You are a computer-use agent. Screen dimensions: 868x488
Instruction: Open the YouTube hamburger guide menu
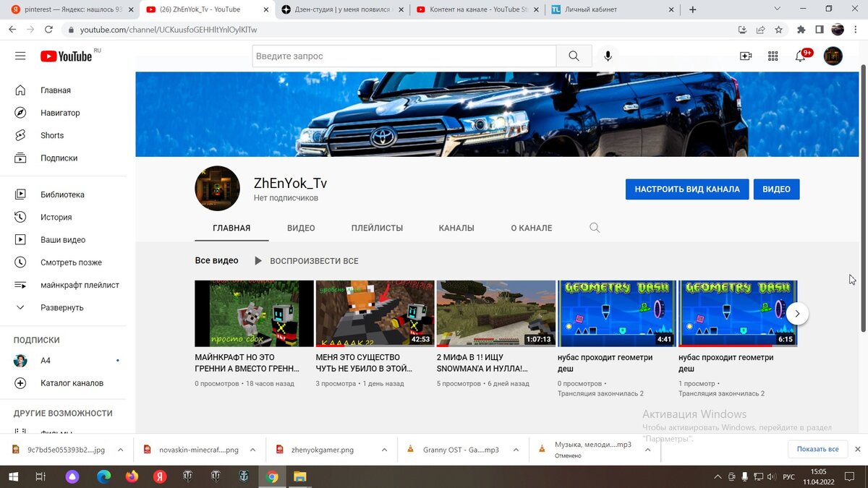(20, 56)
